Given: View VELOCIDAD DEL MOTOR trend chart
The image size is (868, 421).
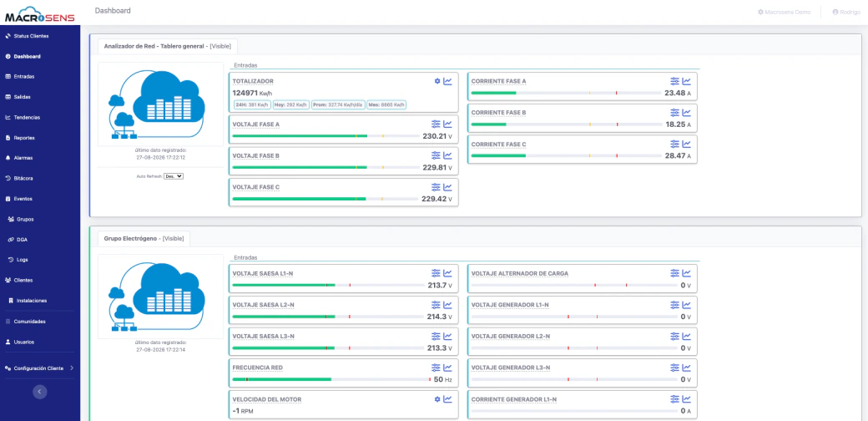Looking at the screenshot, I should tap(447, 398).
